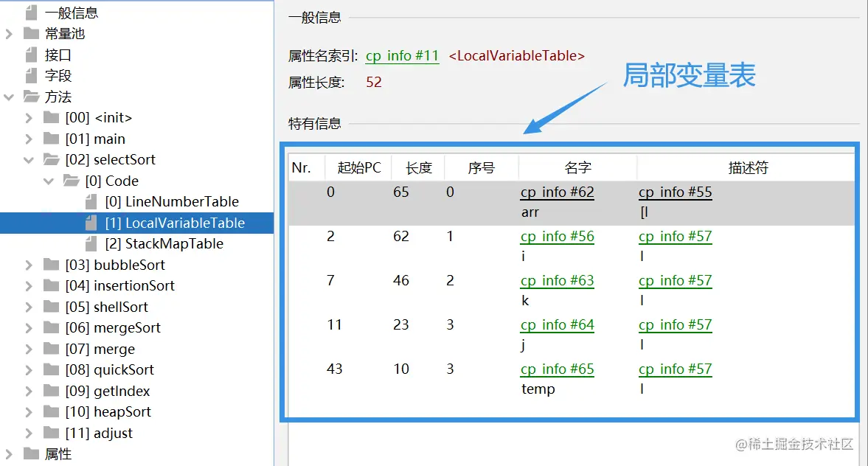Click the [10] heapSort folder icon

(52, 411)
